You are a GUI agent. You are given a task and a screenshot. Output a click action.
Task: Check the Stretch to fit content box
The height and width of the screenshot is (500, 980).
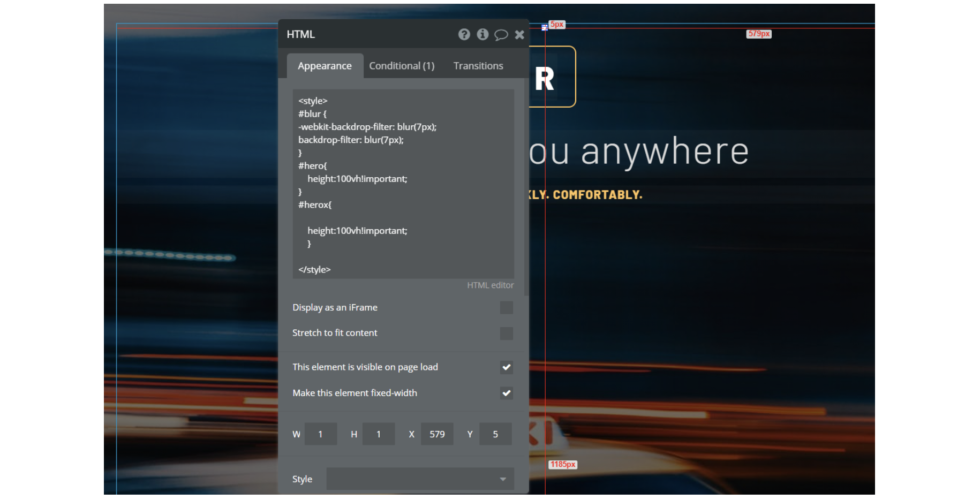click(x=506, y=334)
